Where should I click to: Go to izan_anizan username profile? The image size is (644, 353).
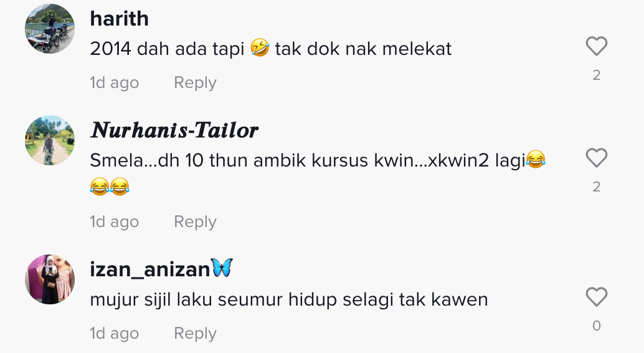150,269
